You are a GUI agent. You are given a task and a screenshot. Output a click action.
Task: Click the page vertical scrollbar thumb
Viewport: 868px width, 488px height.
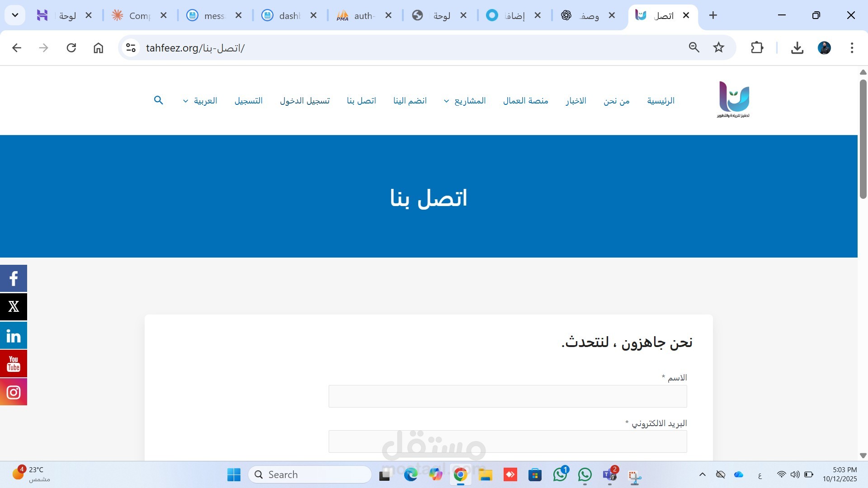click(x=863, y=139)
